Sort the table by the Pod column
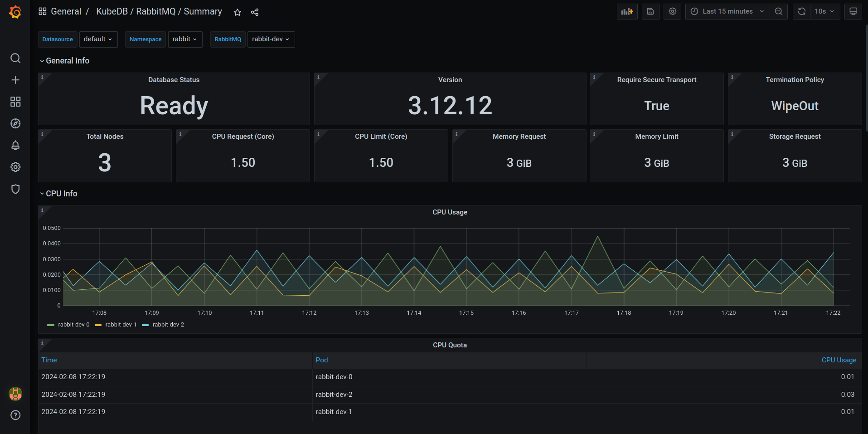 coord(322,360)
